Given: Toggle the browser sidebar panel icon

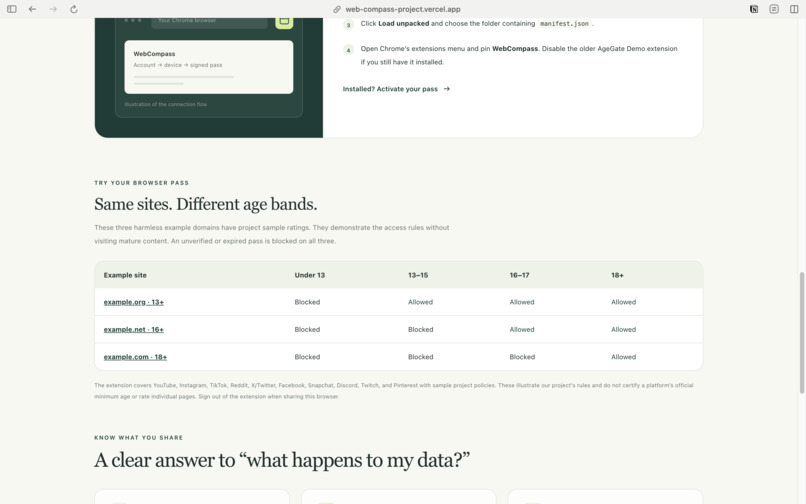Looking at the screenshot, I should [x=12, y=9].
